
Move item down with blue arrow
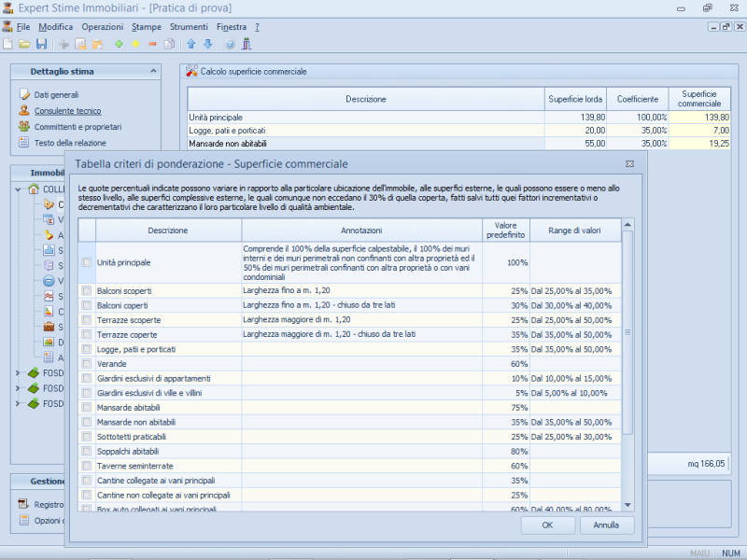click(207, 44)
